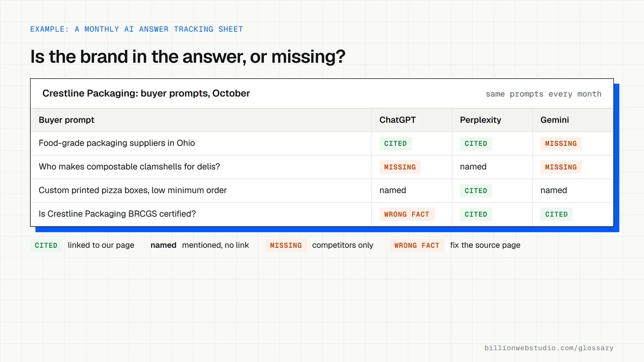Click Perplexity 'named' cell in clamshells row
Viewport: 644px width, 362px height.
pos(473,167)
